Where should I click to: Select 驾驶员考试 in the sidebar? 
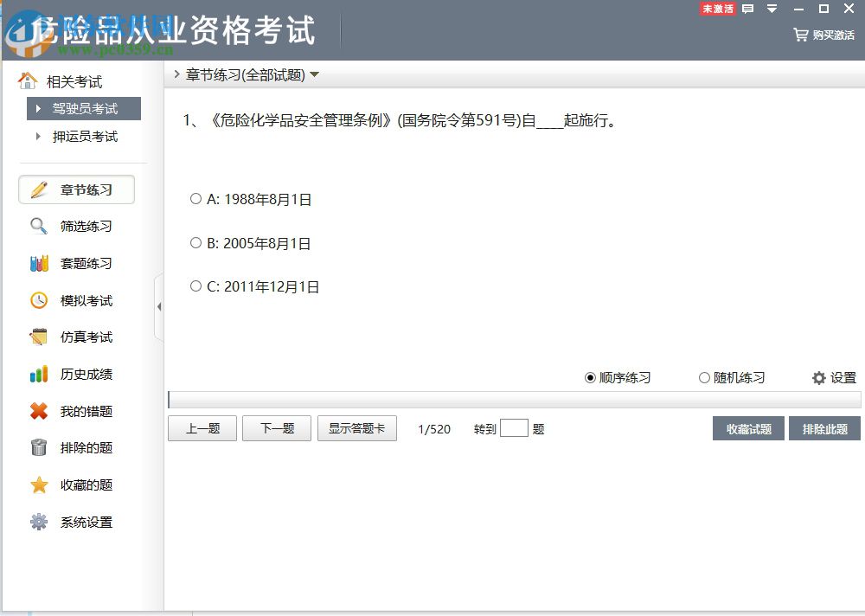coord(83,108)
